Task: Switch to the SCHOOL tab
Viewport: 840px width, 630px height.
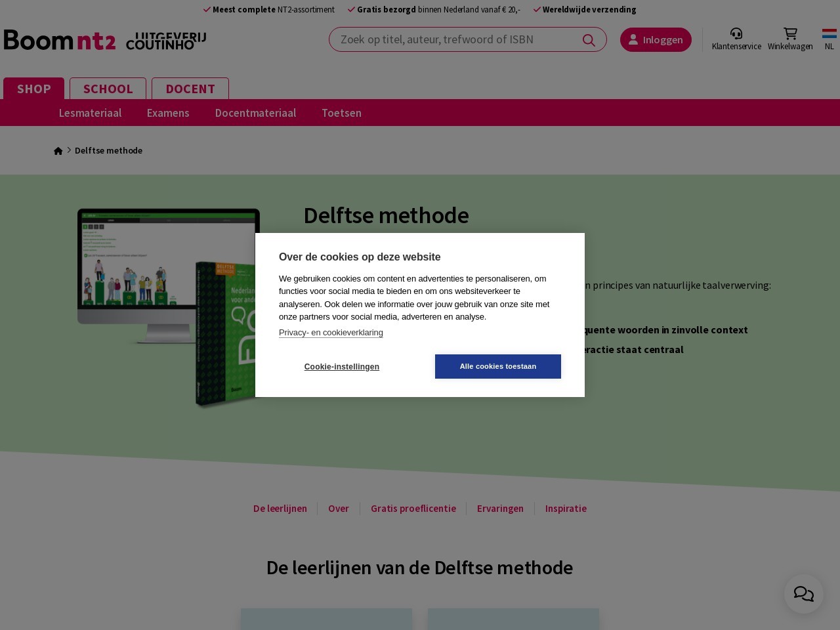Action: coord(108,89)
